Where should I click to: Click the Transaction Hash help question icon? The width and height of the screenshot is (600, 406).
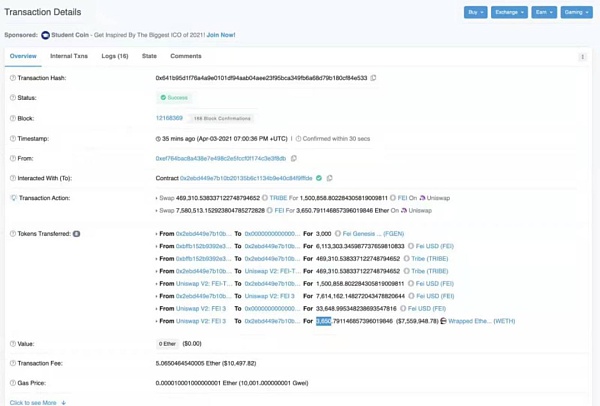click(x=13, y=78)
